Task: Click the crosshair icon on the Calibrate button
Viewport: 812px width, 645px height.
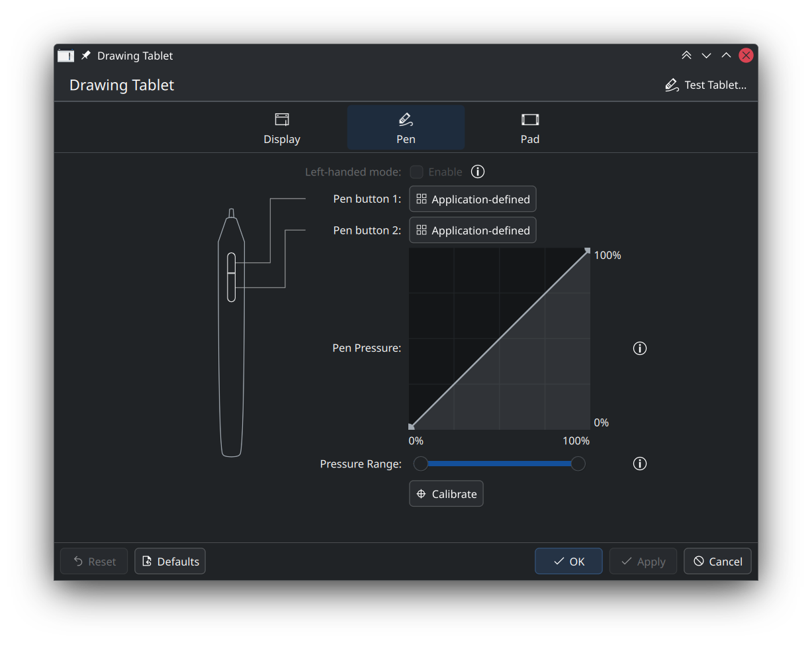Action: tap(422, 493)
